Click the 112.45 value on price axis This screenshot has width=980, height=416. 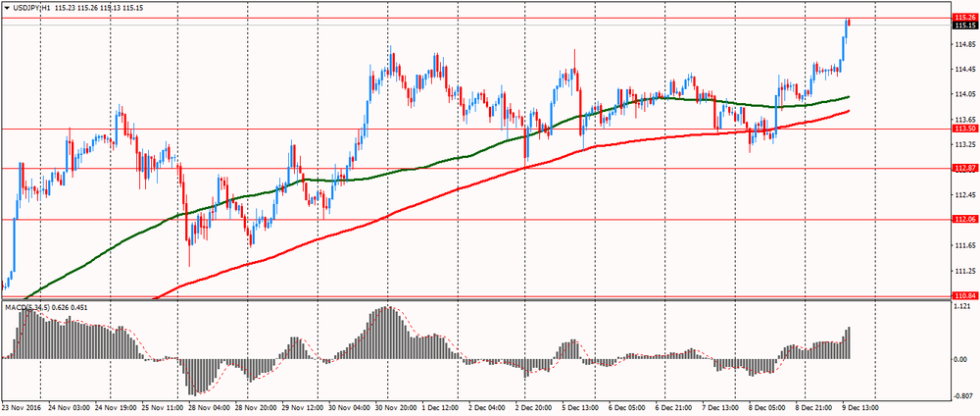coord(966,195)
